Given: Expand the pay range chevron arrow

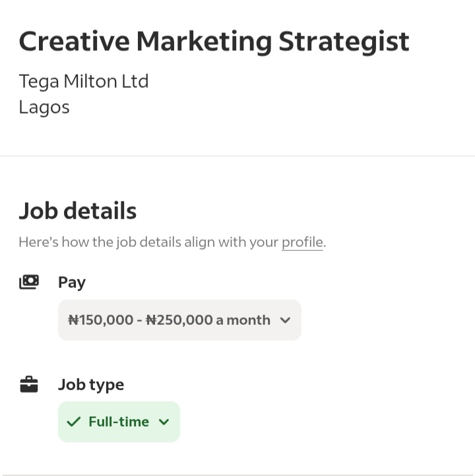Looking at the screenshot, I should (285, 320).
